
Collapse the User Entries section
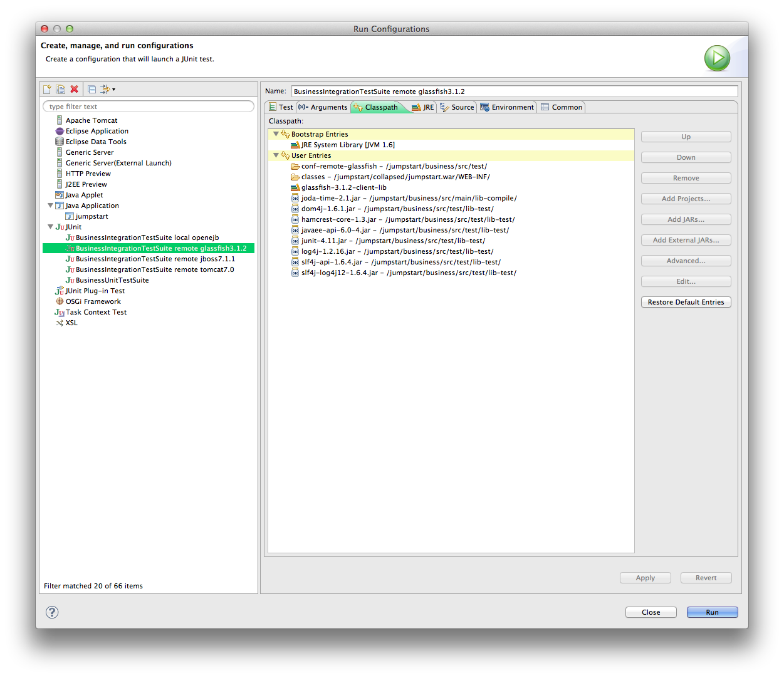(x=276, y=155)
